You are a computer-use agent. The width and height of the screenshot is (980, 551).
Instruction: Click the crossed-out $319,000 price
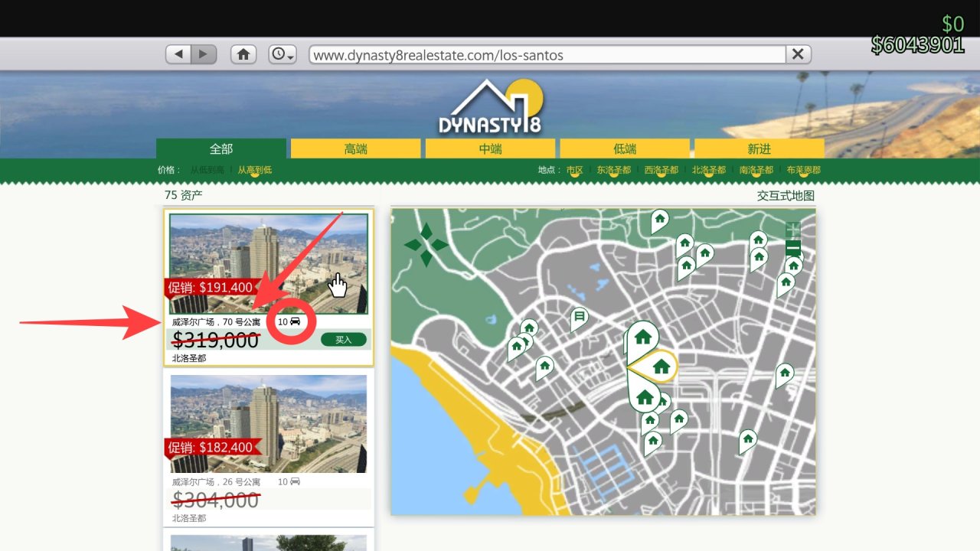coord(216,340)
